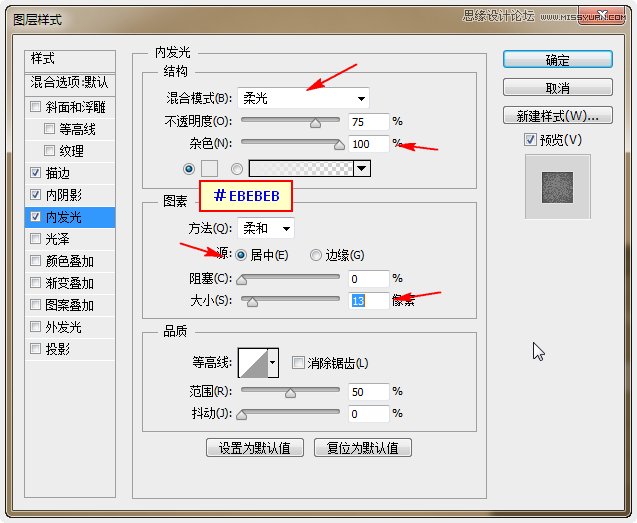Enable the 光泽 checkbox
This screenshot has height=523, width=637.
click(36, 239)
